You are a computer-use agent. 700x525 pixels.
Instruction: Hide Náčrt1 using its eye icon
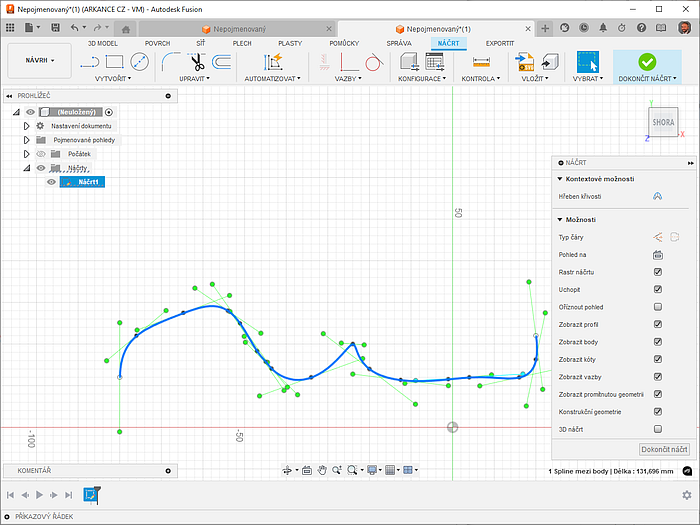[51, 182]
